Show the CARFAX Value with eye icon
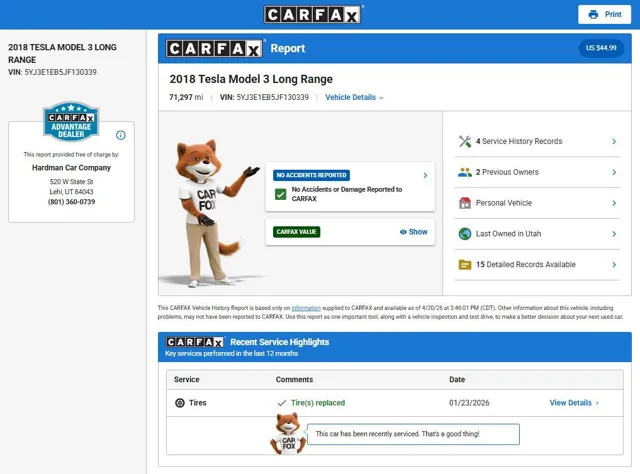 [413, 232]
